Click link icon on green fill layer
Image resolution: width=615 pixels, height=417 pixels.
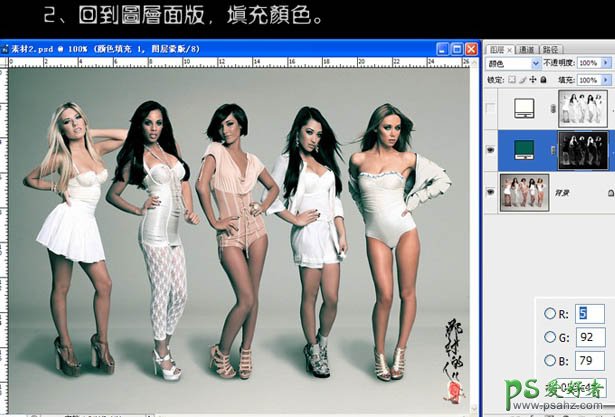tap(553, 150)
